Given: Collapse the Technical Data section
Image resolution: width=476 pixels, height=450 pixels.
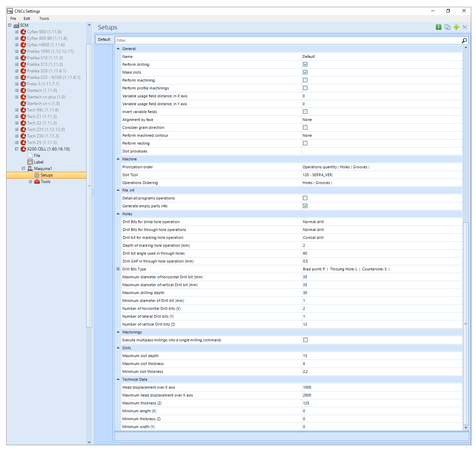Looking at the screenshot, I should coord(118,379).
